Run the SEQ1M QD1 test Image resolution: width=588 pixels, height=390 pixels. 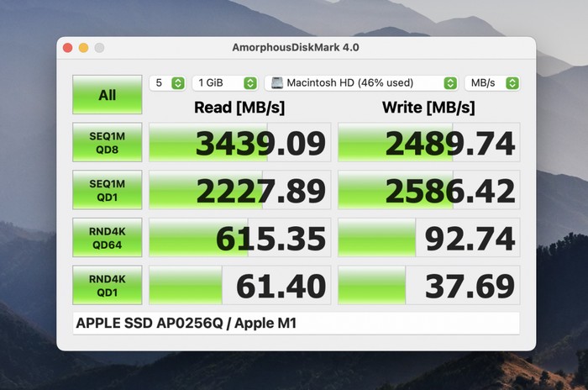click(108, 190)
